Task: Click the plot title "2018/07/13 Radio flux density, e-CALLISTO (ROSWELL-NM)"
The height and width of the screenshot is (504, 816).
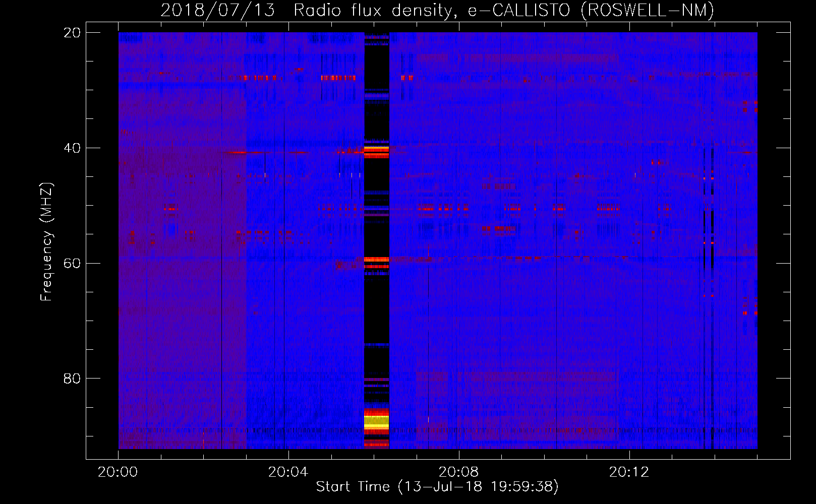Action: click(437, 10)
